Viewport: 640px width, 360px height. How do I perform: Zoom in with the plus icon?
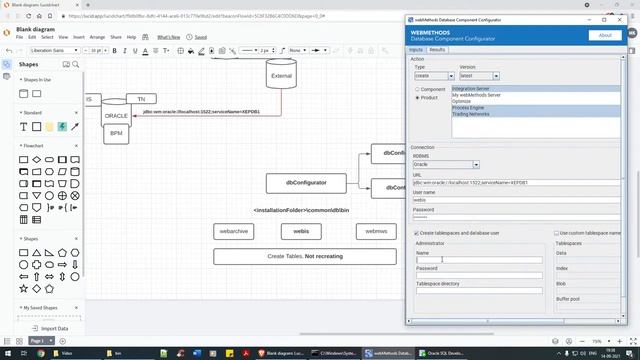[x=620, y=341]
